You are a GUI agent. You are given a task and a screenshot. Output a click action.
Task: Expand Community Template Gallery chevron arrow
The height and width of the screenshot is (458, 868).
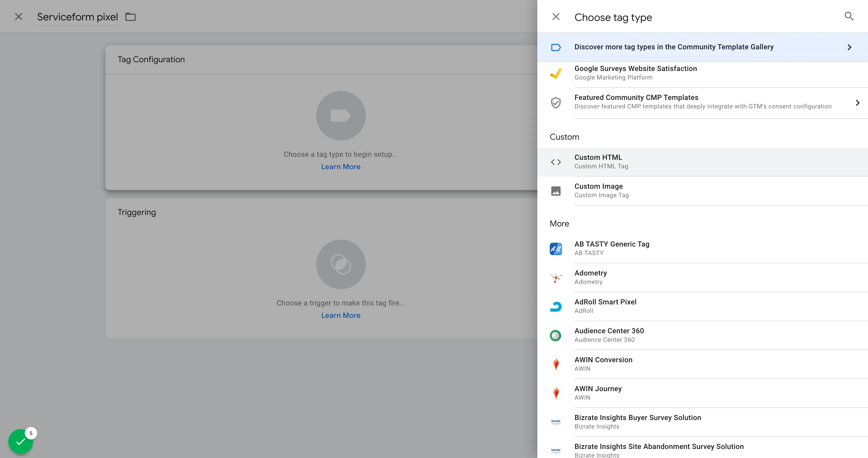[849, 47]
